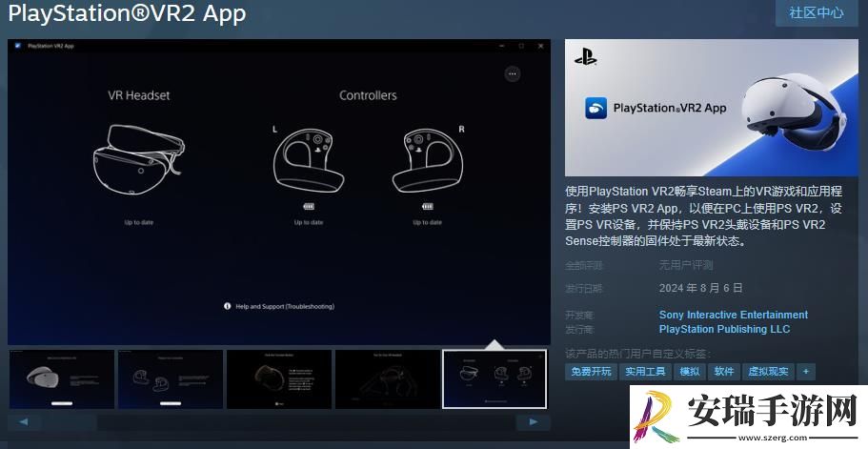Select the fourth screenshot thumbnail
868x449 pixels.
coord(388,379)
